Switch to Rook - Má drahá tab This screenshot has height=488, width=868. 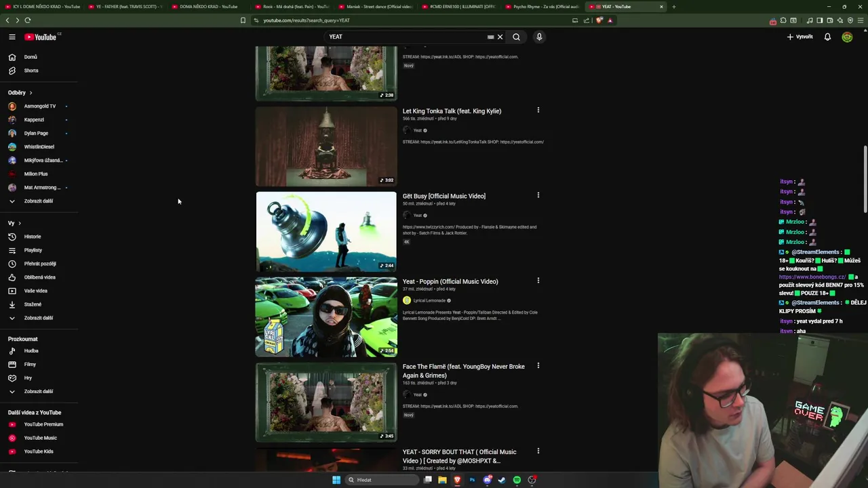[x=292, y=7]
